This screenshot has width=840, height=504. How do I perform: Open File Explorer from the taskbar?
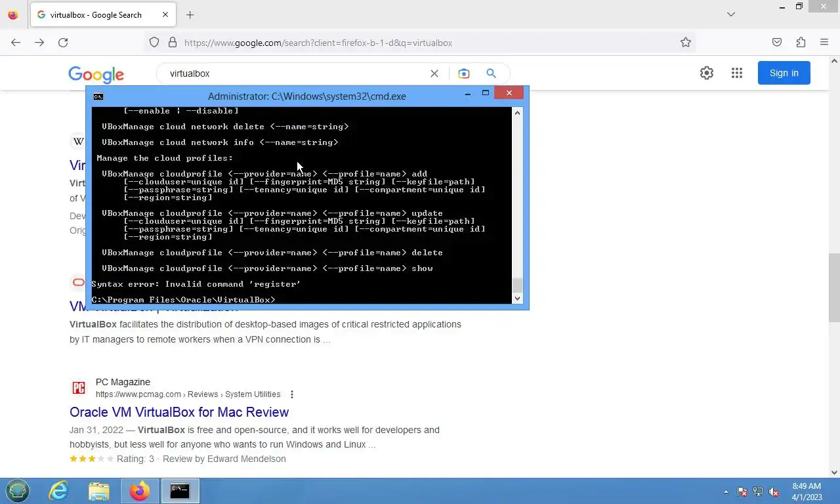click(99, 491)
